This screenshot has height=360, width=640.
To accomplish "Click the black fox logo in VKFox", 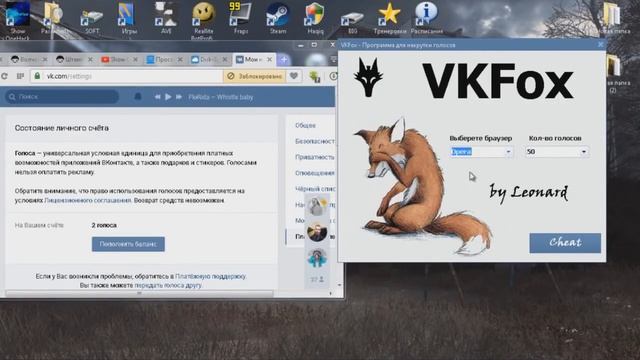I will pos(368,78).
